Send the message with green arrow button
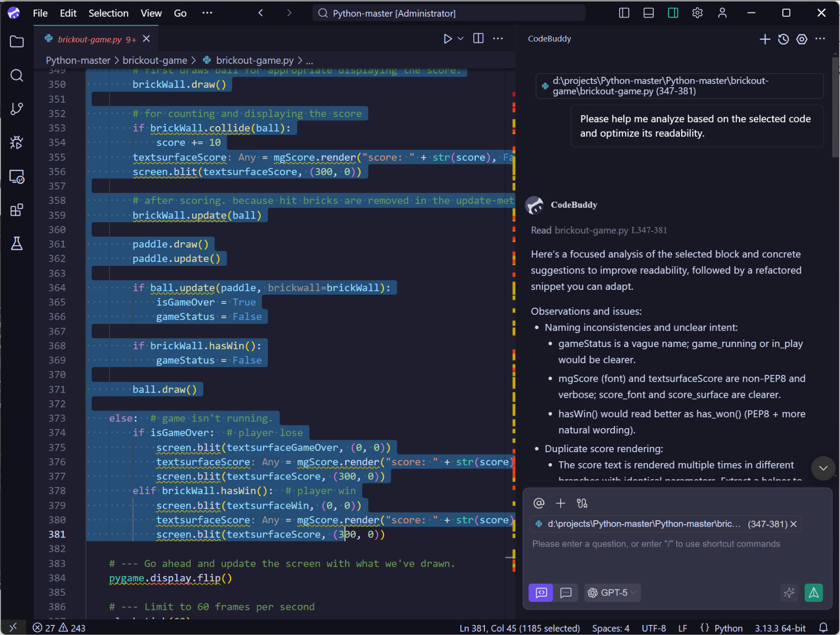Screen dimensions: 840x635 point(814,593)
